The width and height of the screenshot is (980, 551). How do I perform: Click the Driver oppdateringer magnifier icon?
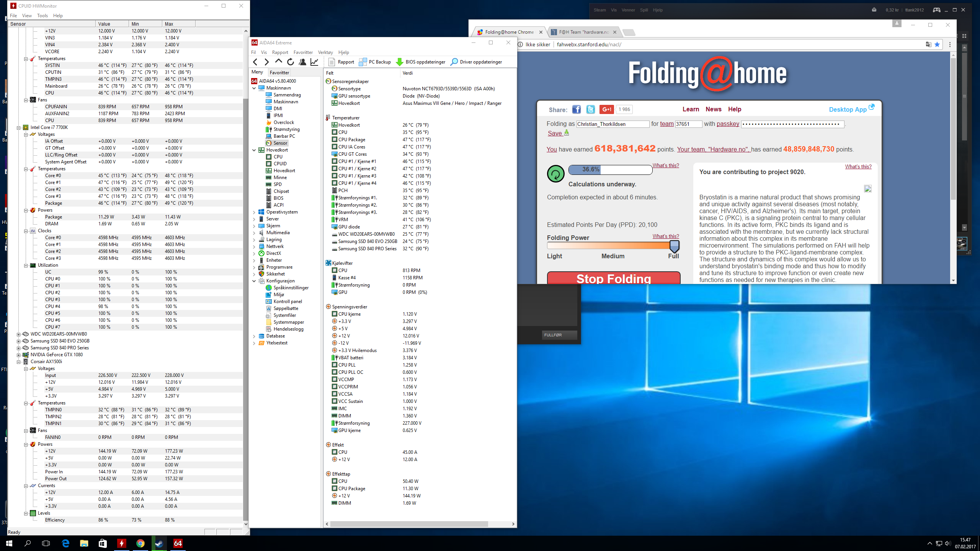click(454, 62)
